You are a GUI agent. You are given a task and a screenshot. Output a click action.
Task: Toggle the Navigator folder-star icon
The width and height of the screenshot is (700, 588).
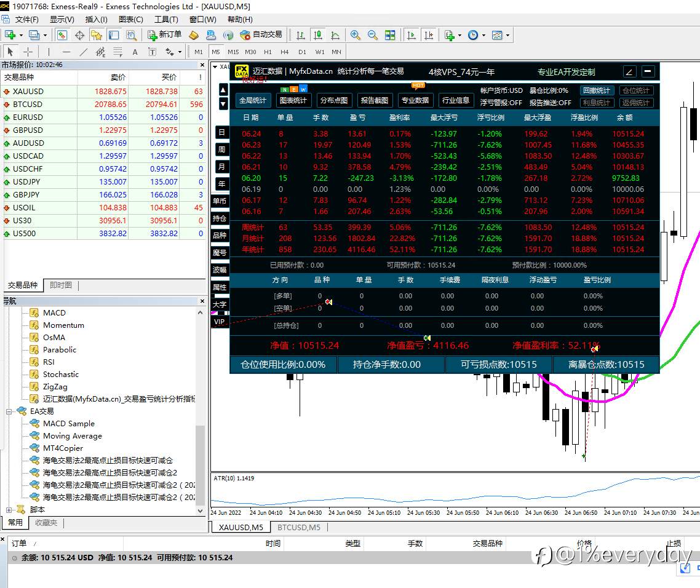tap(97, 35)
